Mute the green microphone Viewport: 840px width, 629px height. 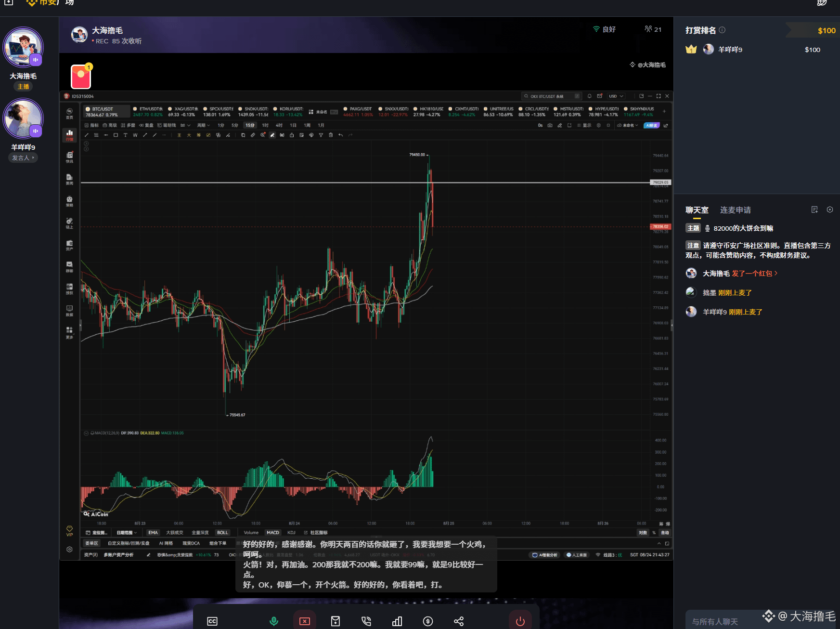click(274, 621)
